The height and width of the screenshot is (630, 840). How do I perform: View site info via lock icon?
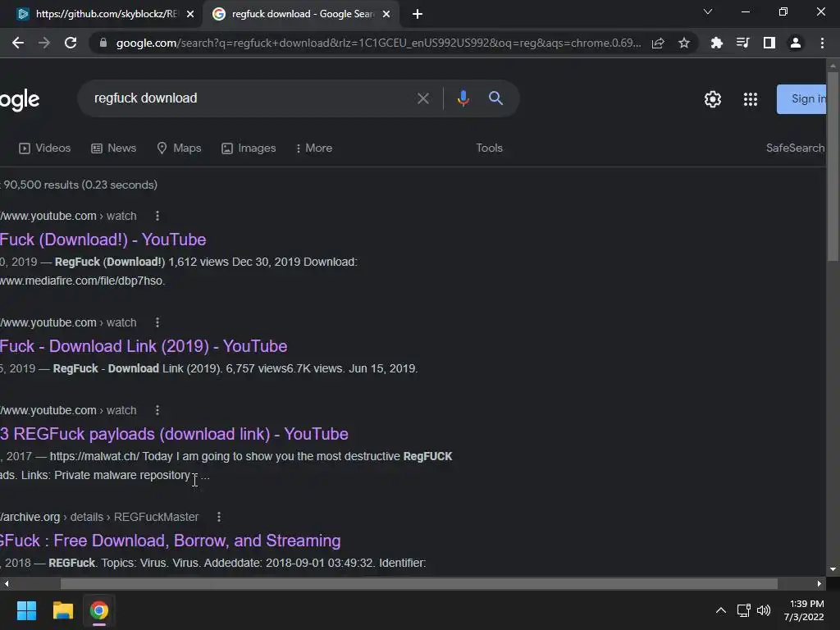click(103, 43)
